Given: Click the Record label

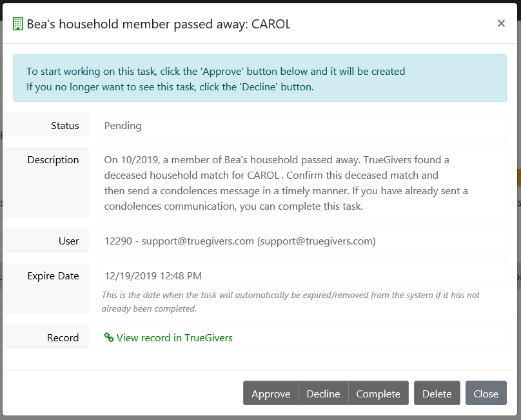Looking at the screenshot, I should [63, 337].
